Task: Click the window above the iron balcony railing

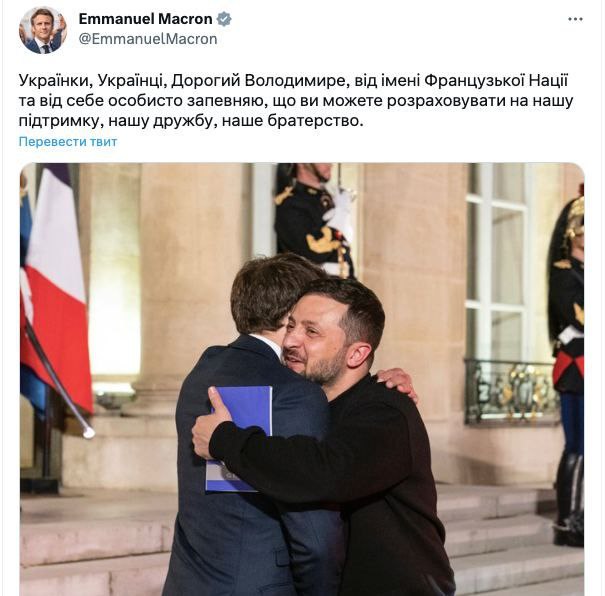Action: pyautogui.click(x=498, y=262)
